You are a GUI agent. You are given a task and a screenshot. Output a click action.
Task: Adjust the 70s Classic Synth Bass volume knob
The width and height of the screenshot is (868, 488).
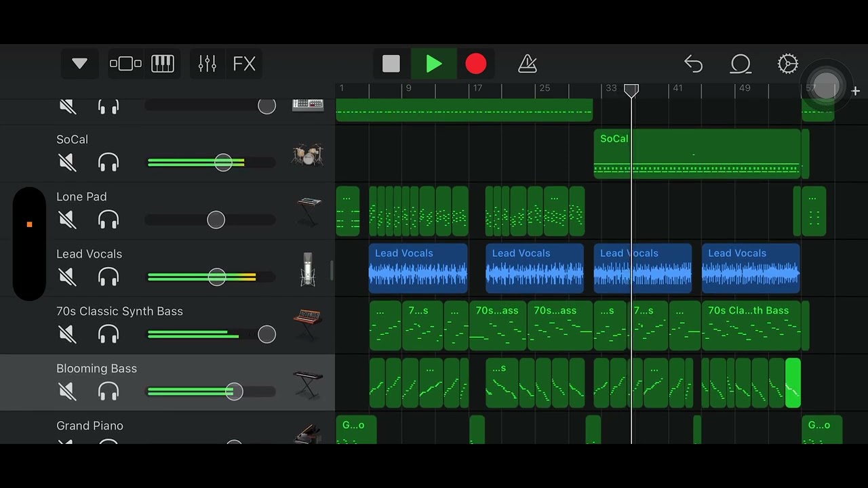click(267, 334)
